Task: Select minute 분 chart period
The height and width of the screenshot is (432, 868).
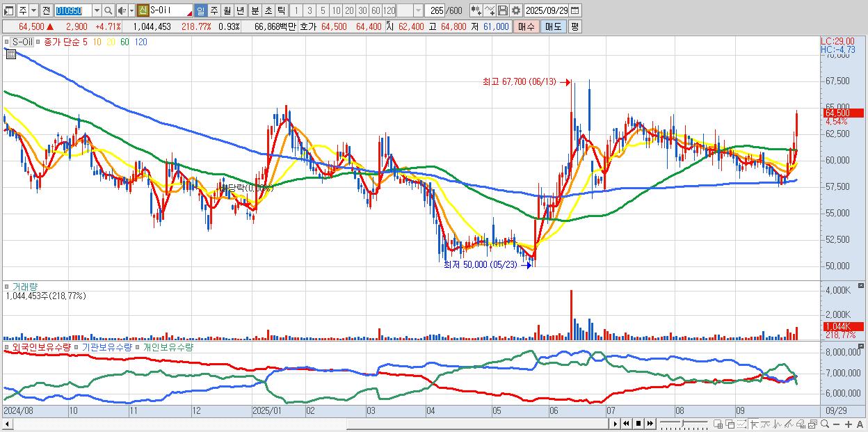Action: pos(255,10)
